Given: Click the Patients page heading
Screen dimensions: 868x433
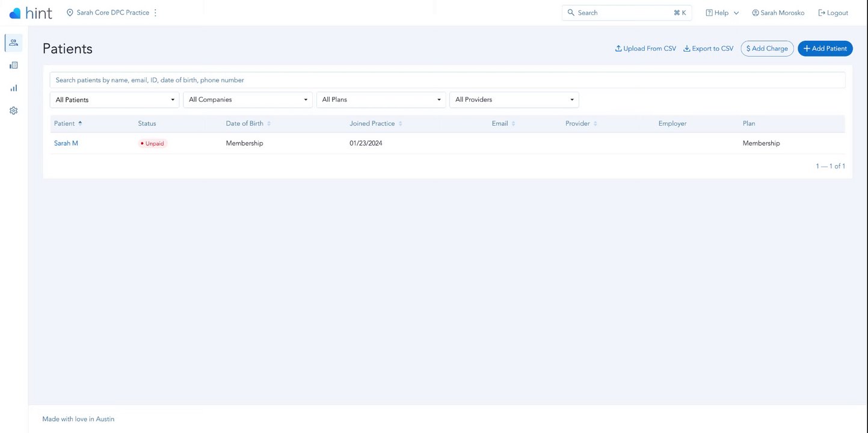Looking at the screenshot, I should (x=67, y=49).
